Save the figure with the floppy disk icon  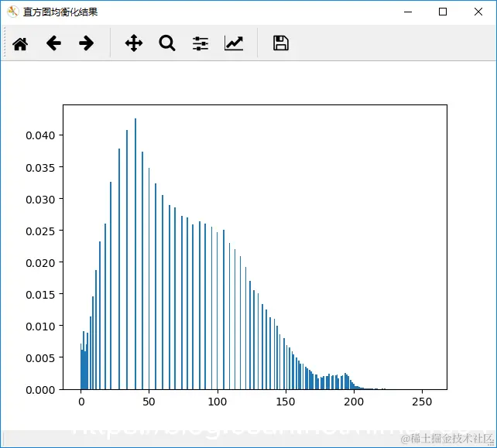click(x=281, y=43)
